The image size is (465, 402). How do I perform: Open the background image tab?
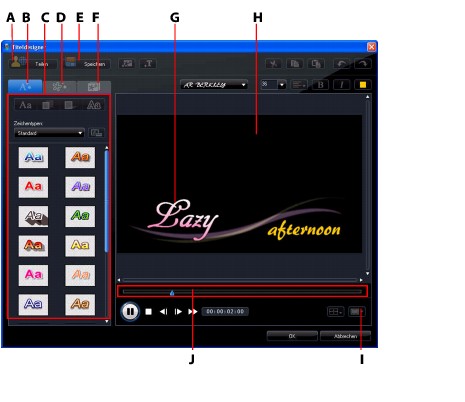(94, 87)
